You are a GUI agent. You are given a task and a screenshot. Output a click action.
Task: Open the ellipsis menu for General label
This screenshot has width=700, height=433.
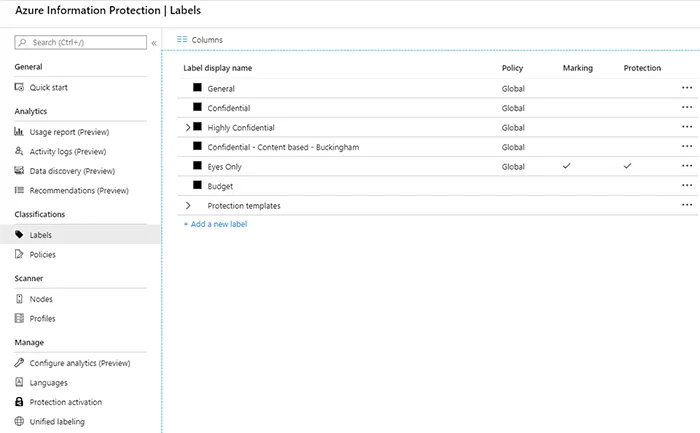coord(687,87)
